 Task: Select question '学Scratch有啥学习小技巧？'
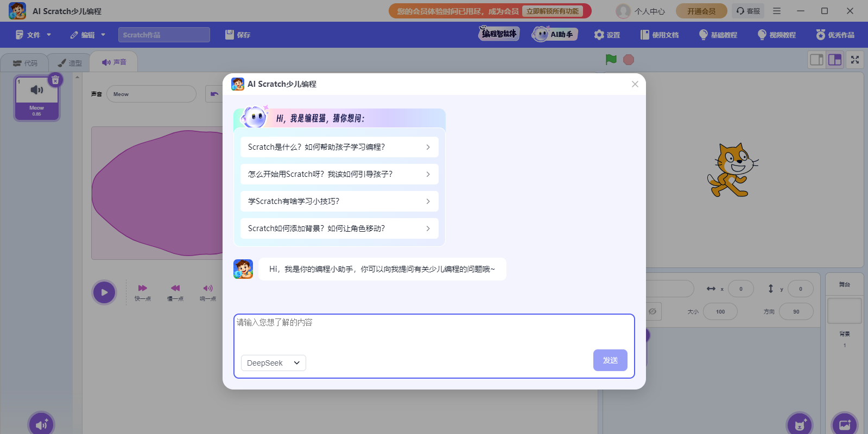[339, 201]
